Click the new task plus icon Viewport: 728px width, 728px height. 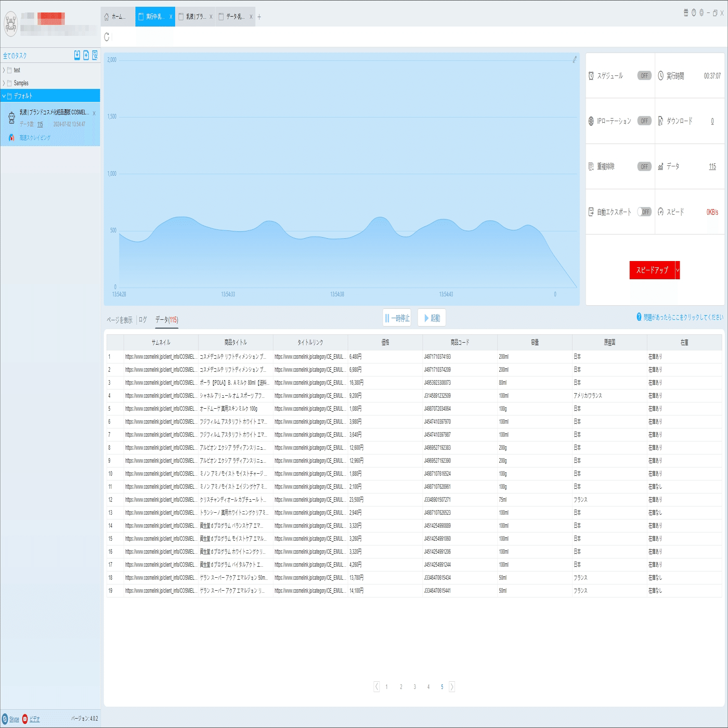pyautogui.click(x=86, y=55)
